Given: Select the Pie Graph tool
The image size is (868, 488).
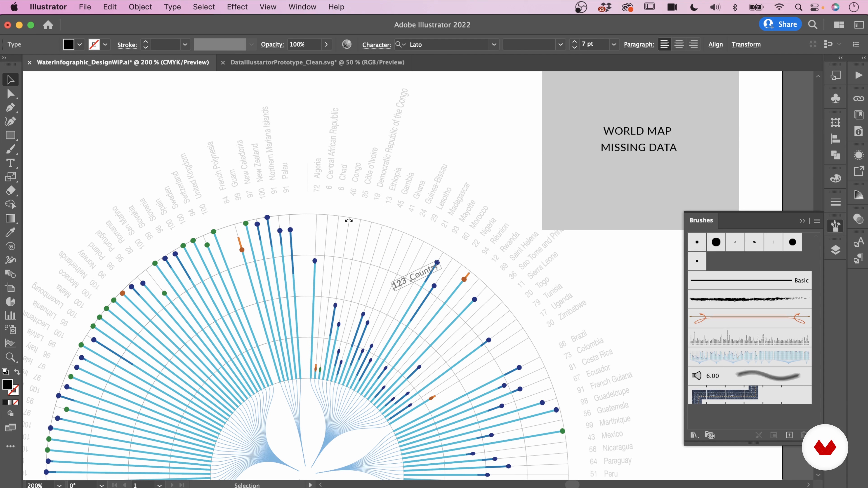Looking at the screenshot, I should [x=10, y=301].
